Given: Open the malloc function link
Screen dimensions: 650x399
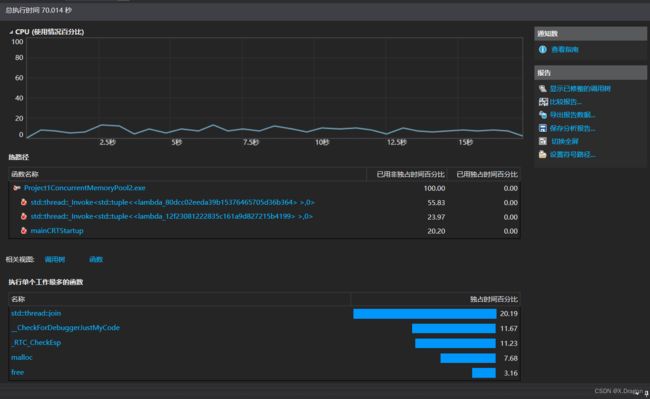Looking at the screenshot, I should 22,357.
